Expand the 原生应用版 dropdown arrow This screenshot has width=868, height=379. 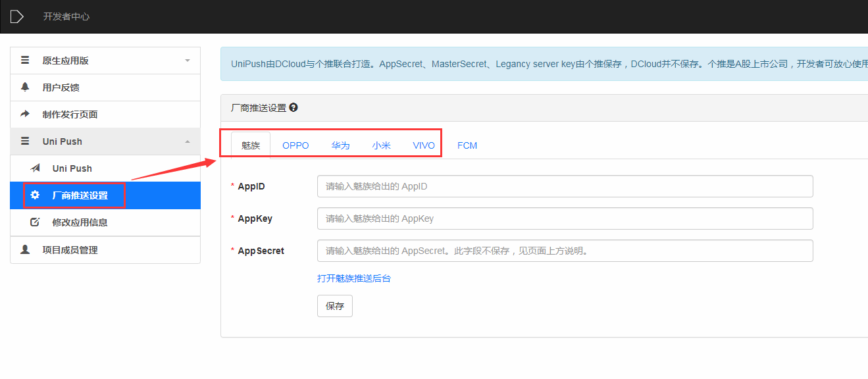point(188,61)
